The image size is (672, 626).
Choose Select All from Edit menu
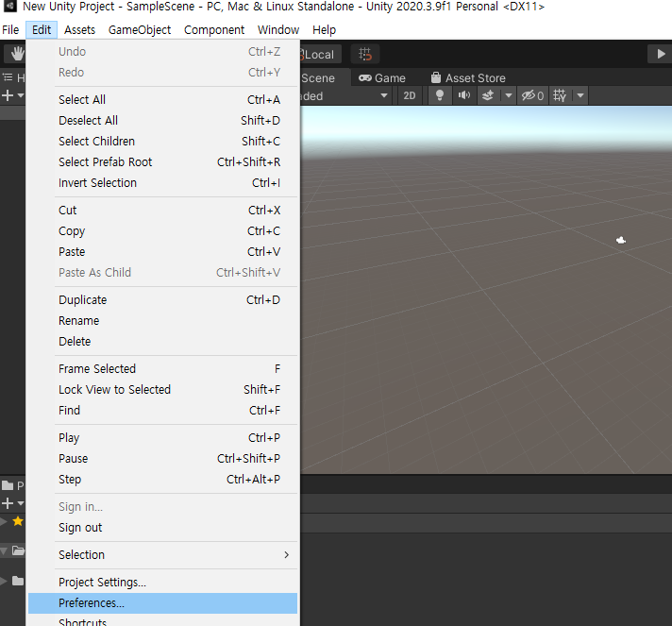[163, 99]
